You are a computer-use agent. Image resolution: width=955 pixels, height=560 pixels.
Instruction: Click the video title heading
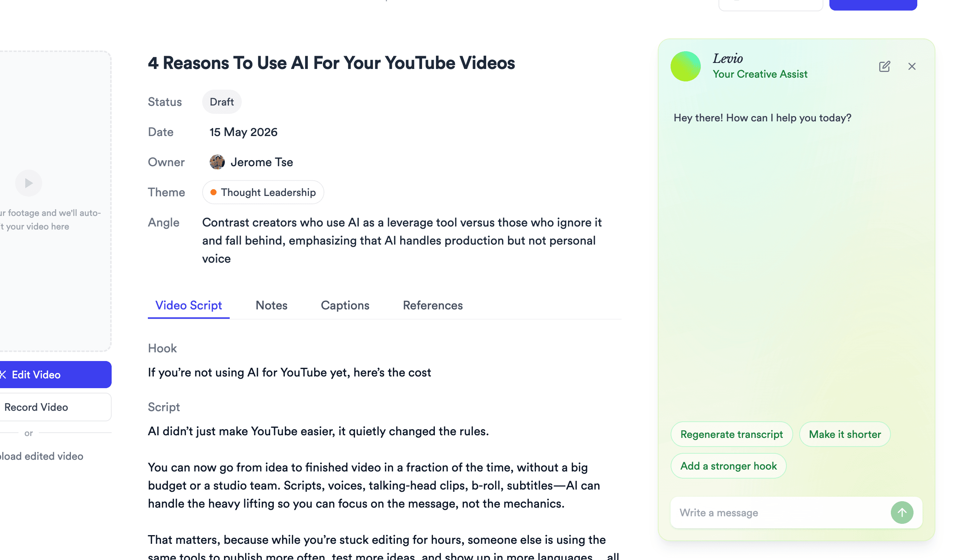(x=331, y=63)
